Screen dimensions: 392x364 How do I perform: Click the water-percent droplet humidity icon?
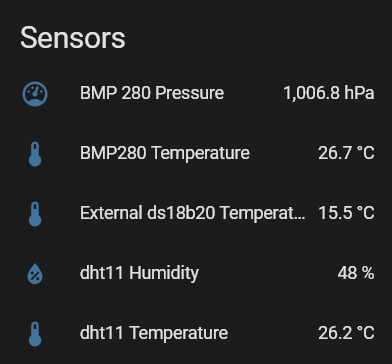pos(35,274)
